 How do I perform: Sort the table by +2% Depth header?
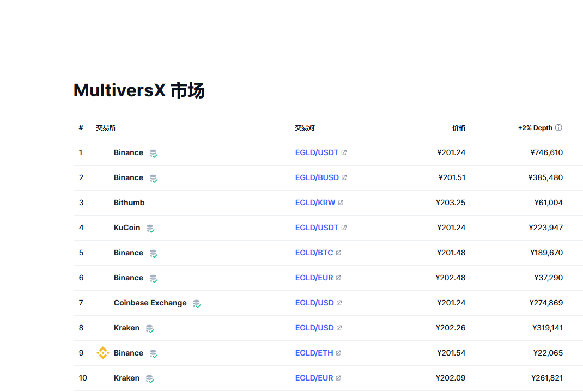pos(535,128)
